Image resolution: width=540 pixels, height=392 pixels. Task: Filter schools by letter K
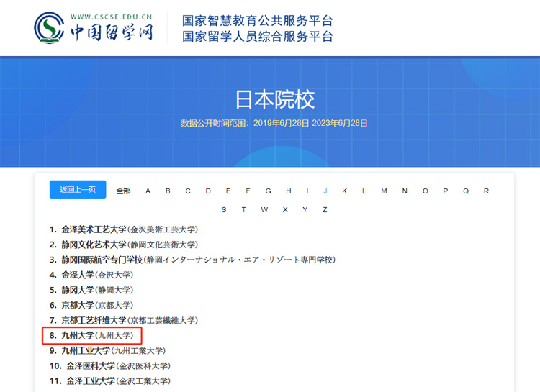click(344, 191)
